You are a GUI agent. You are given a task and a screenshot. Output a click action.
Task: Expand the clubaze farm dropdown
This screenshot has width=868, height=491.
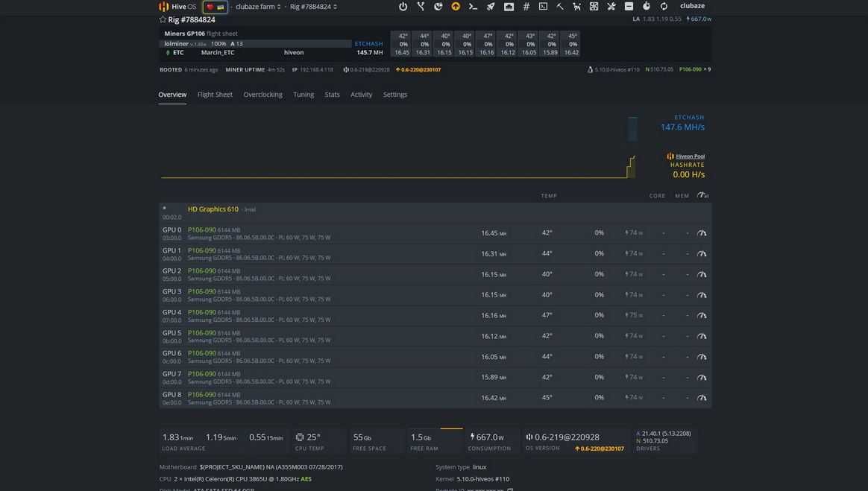coord(258,7)
